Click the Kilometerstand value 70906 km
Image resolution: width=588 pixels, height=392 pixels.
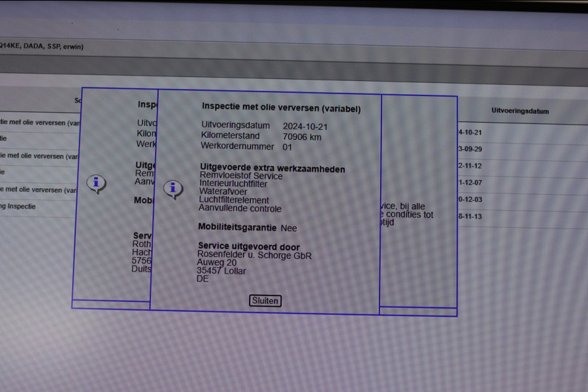click(302, 137)
